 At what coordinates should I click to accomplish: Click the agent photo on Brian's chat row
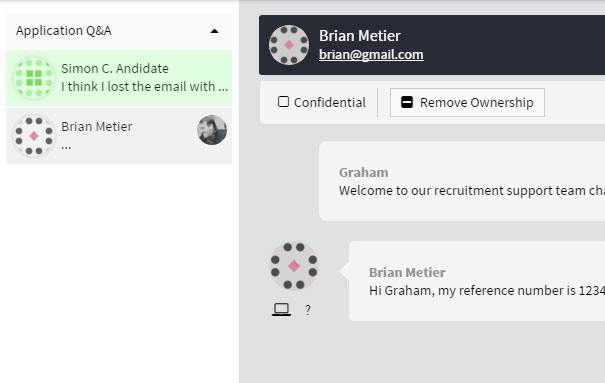click(x=212, y=130)
